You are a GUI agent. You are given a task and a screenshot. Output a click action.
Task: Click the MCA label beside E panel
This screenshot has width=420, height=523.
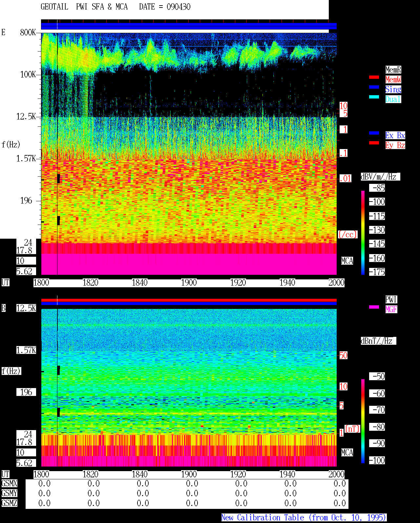[347, 261]
